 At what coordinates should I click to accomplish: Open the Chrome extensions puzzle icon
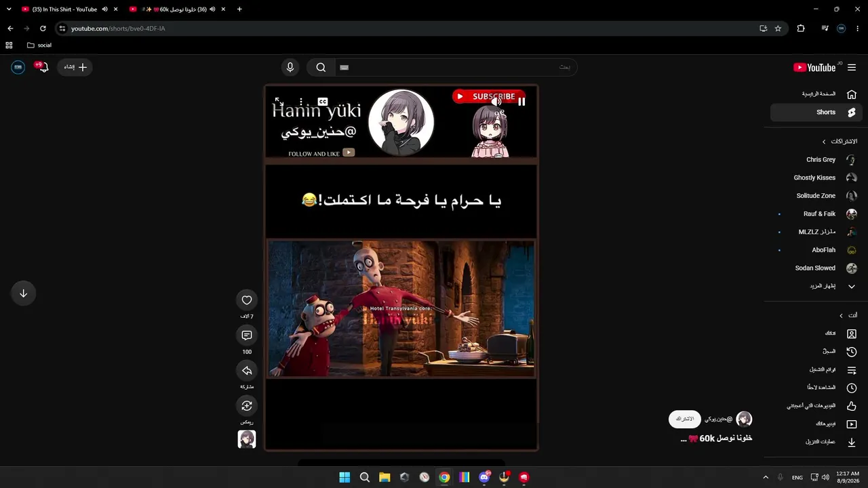click(x=801, y=28)
